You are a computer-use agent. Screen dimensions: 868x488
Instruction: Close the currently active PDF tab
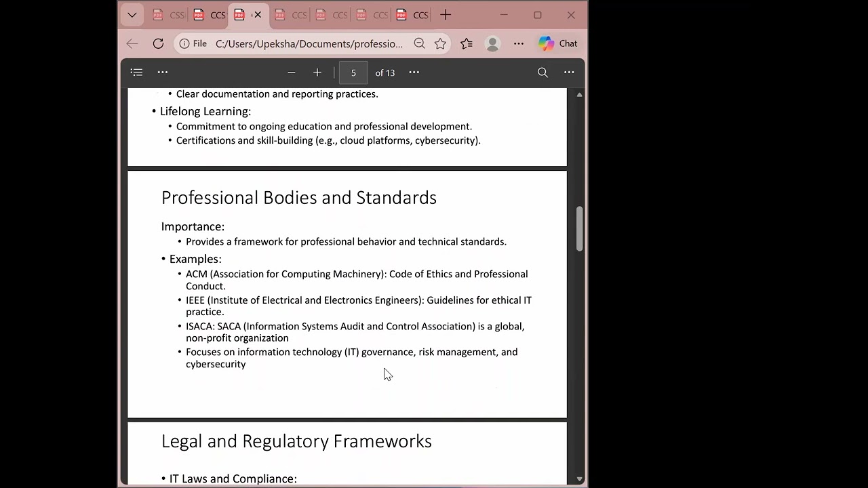(x=258, y=15)
